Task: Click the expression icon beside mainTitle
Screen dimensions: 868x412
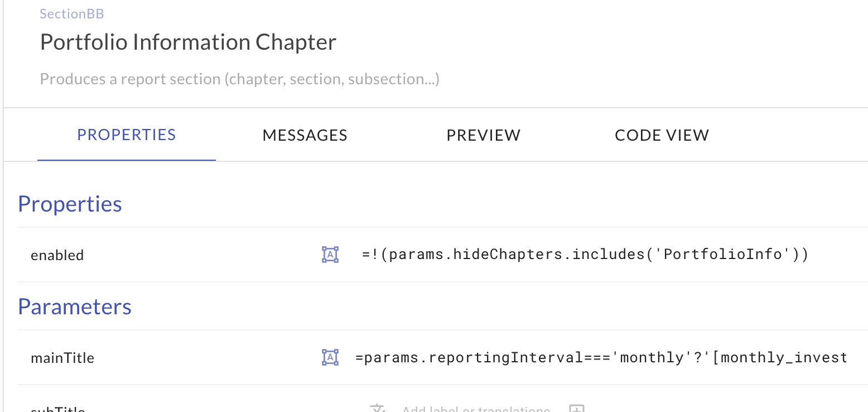Action: tap(330, 357)
